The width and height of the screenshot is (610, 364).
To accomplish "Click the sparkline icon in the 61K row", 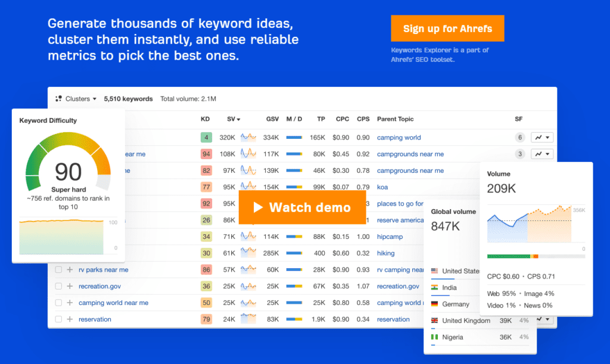I will tap(248, 253).
